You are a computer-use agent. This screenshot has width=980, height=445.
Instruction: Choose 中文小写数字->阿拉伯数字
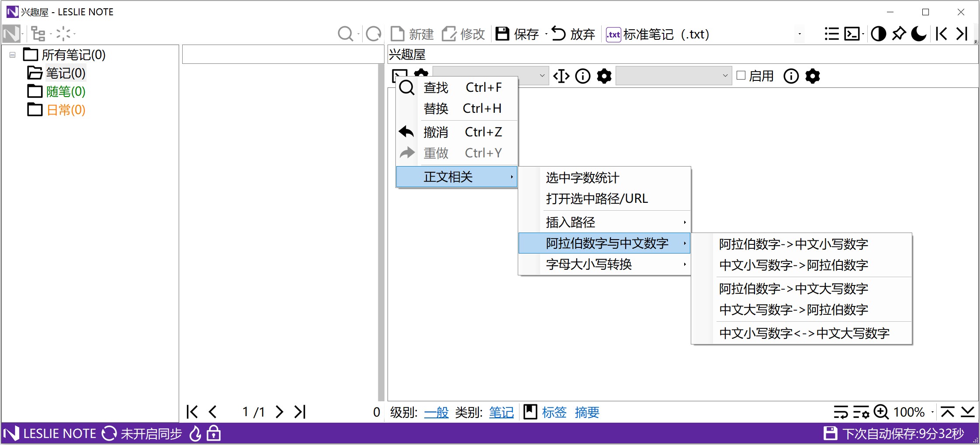pyautogui.click(x=802, y=265)
